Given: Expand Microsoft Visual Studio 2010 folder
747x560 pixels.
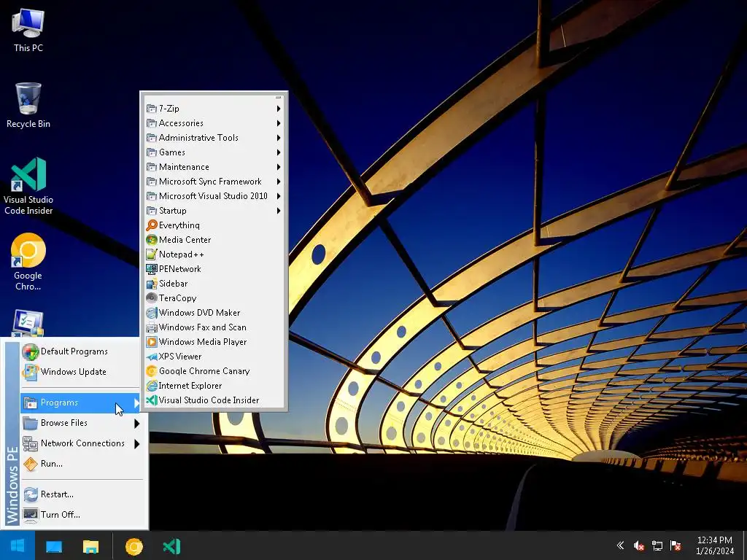Looking at the screenshot, I should point(214,196).
